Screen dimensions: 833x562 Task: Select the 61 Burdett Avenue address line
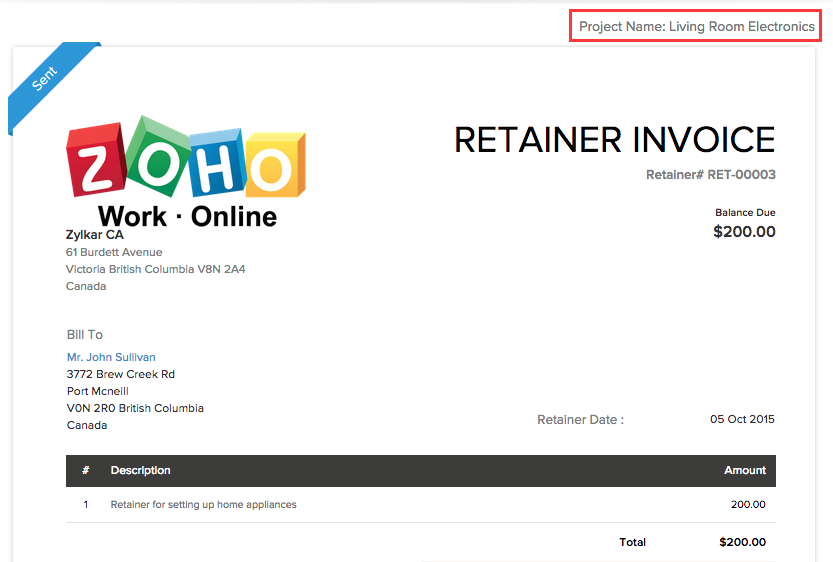pos(114,252)
